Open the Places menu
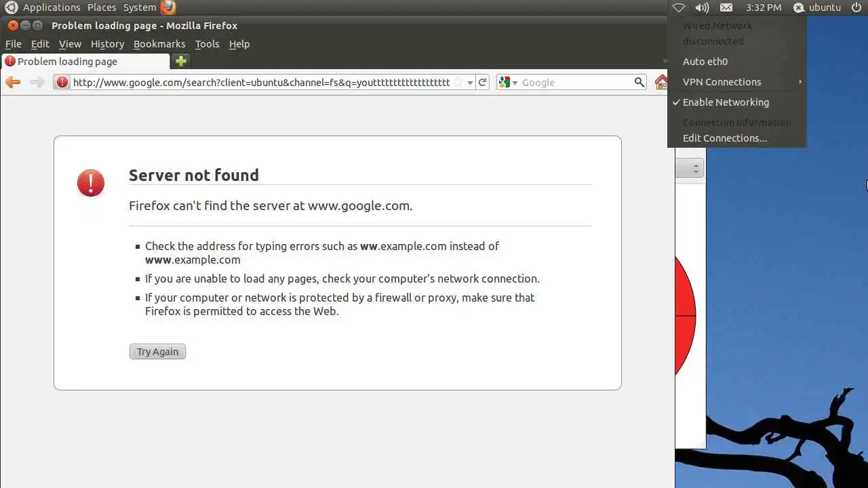This screenshot has height=488, width=868. pos(102,7)
